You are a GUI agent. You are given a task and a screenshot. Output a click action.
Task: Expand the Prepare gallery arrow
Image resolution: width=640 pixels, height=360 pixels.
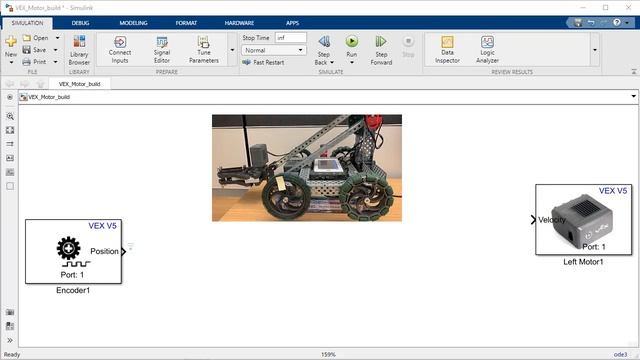232,50
